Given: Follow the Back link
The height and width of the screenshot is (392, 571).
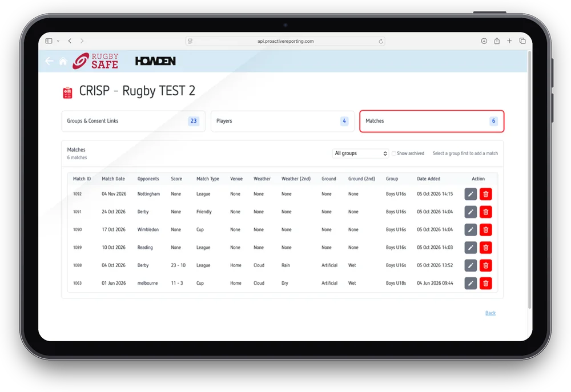Looking at the screenshot, I should pos(490,313).
